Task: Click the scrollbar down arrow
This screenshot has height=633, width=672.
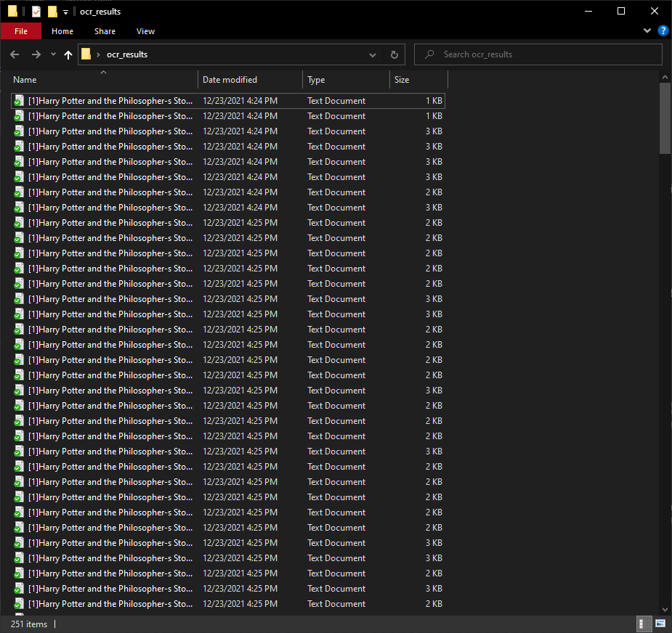Action: (x=665, y=610)
